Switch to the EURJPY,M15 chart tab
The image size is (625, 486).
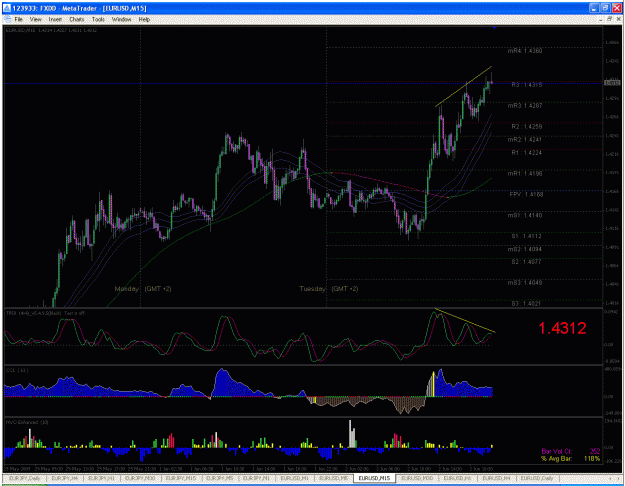tap(181, 478)
